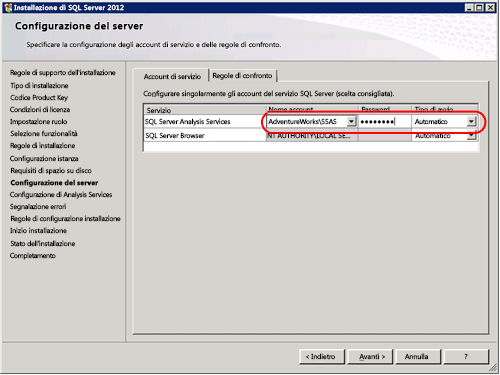Click the window resize grip in corner
This screenshot has width=500, height=375.
pyautogui.click(x=493, y=368)
